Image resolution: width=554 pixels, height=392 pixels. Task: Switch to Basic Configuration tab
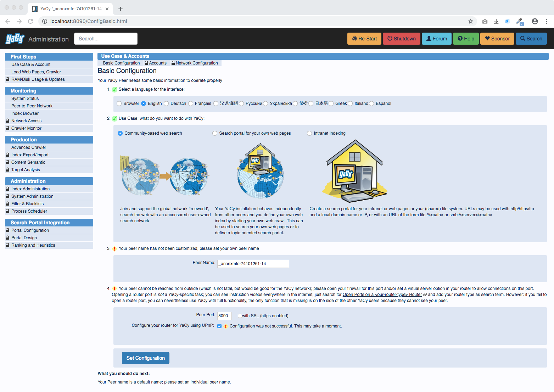(121, 63)
